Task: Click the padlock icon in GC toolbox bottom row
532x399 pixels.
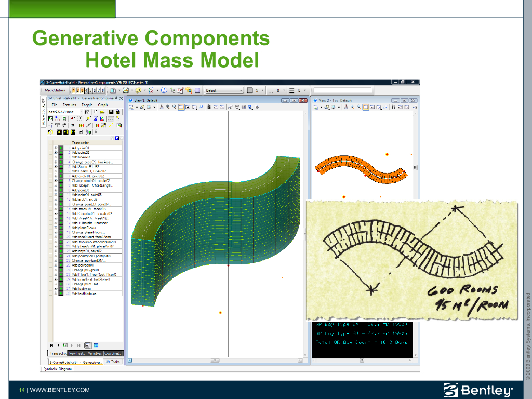Action: [96, 132]
